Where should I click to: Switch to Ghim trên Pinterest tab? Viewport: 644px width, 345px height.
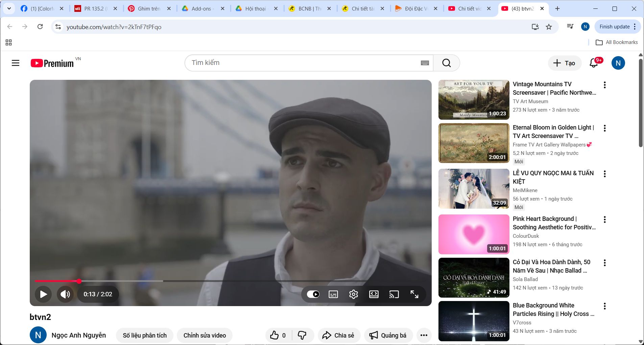coord(150,9)
